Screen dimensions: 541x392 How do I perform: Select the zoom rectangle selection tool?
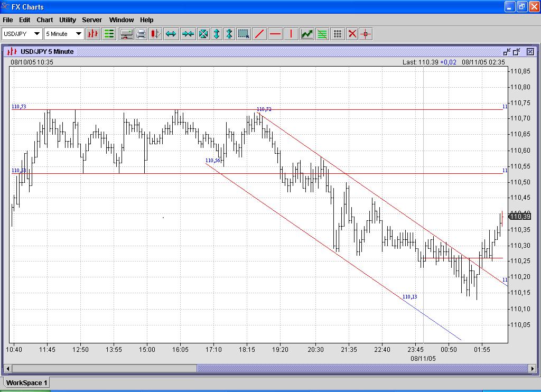pos(244,34)
